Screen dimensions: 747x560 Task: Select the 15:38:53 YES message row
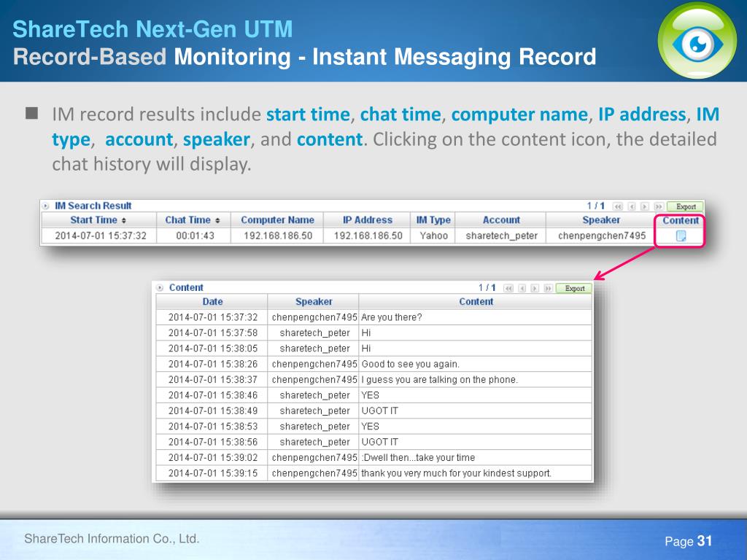coord(374,427)
